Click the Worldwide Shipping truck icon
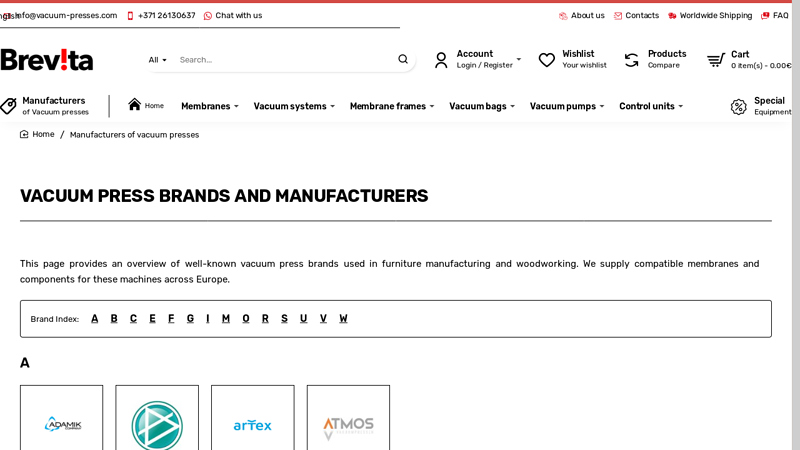800x450 pixels. tap(672, 16)
